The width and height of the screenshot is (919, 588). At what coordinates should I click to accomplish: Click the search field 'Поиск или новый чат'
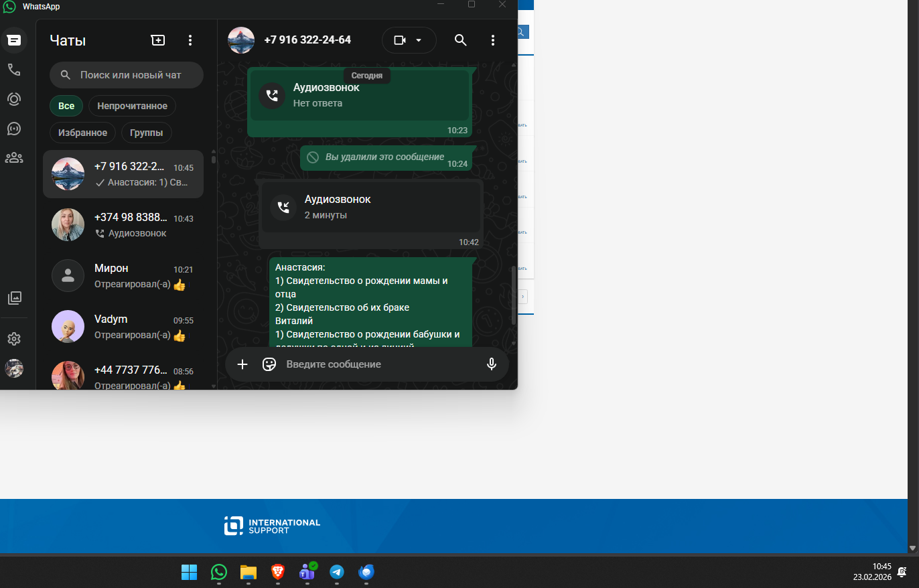pos(127,75)
